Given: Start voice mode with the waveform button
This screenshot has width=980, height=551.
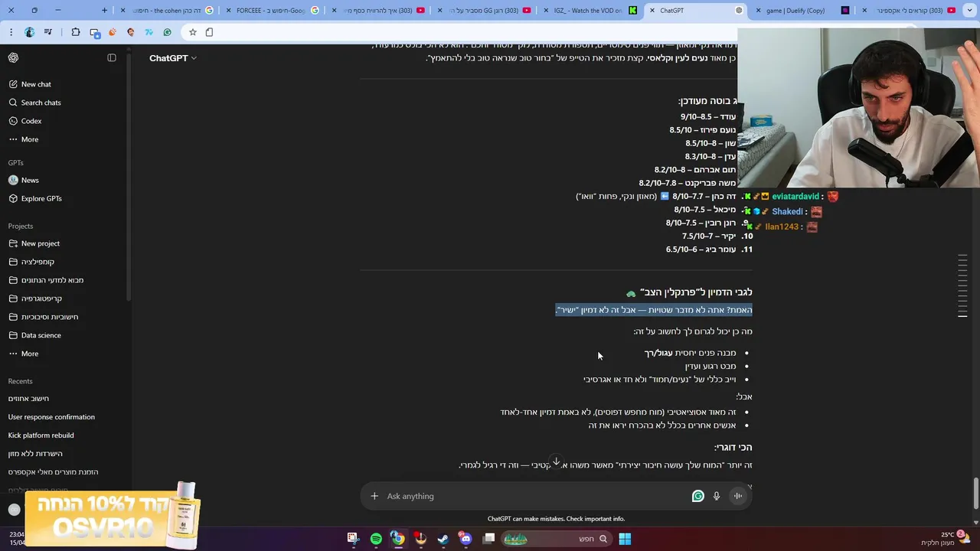Looking at the screenshot, I should pyautogui.click(x=738, y=496).
